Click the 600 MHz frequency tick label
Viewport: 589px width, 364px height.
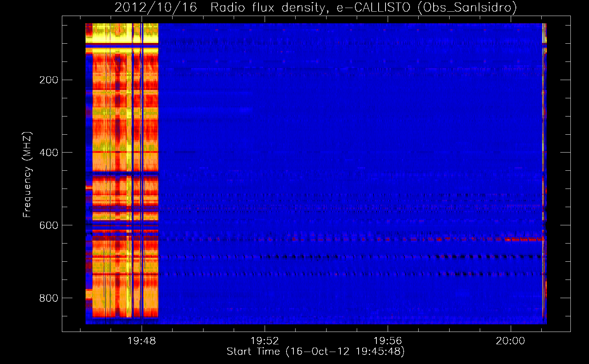pos(49,225)
